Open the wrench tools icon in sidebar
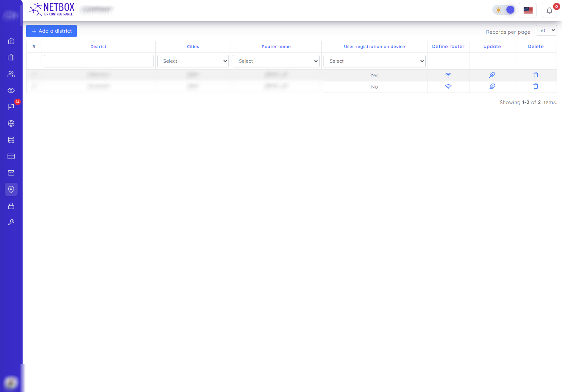 click(x=11, y=222)
